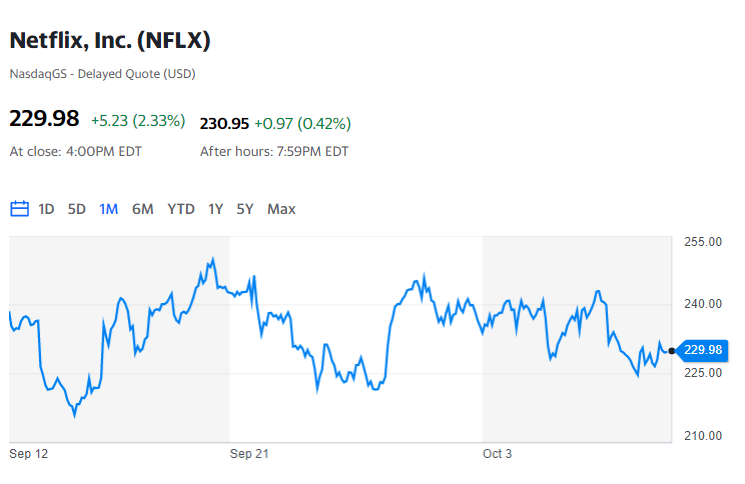745x484 pixels.
Task: Click the At close: 4:00PM EDT text
Action: [x=76, y=152]
